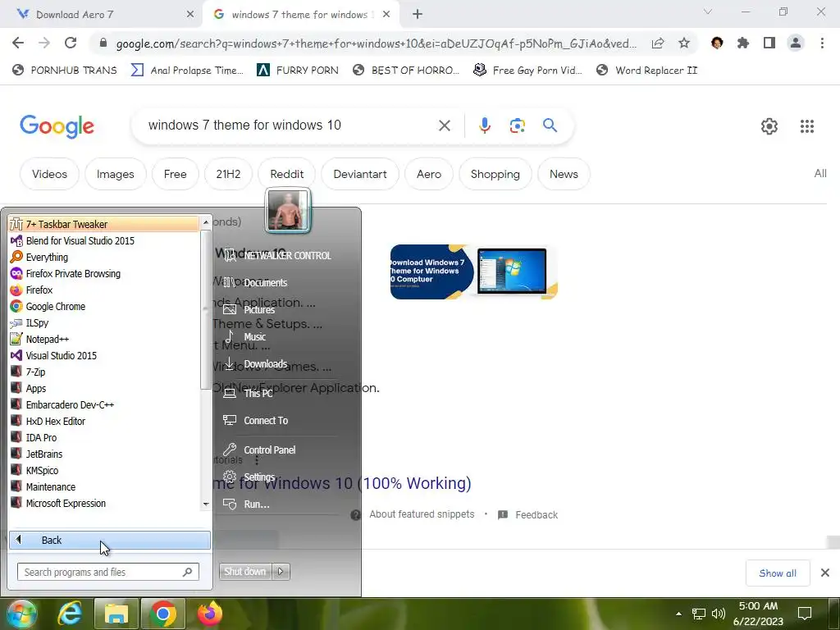840x630 pixels.
Task: Reload the page in Chrome
Action: [x=71, y=43]
